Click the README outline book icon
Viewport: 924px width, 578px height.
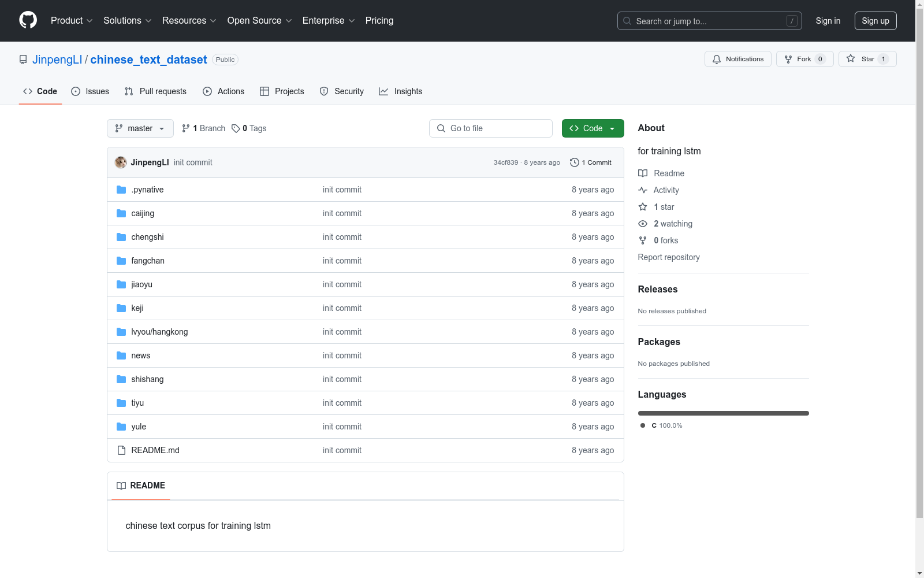point(121,486)
